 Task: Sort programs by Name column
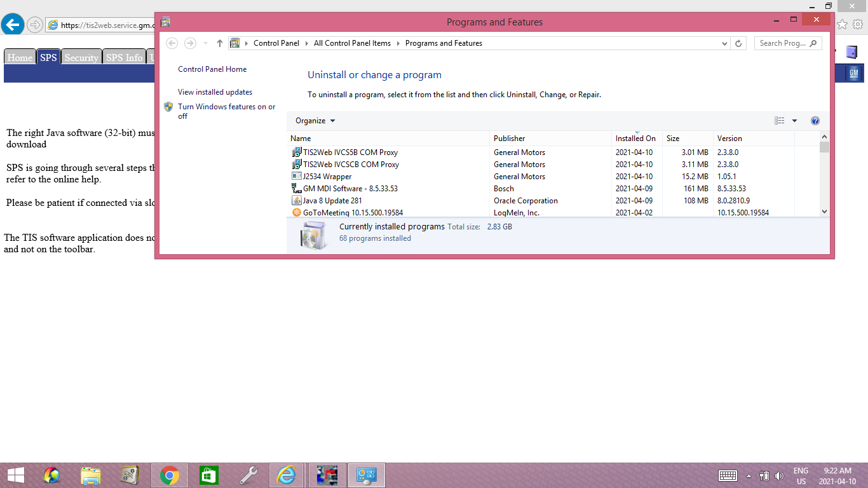point(388,139)
